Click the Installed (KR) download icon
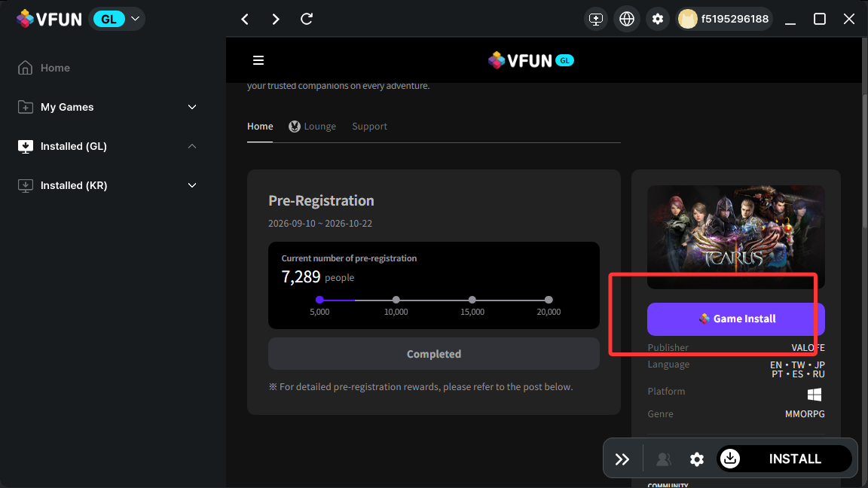Screen dimensions: 868x488 (25, 185)
